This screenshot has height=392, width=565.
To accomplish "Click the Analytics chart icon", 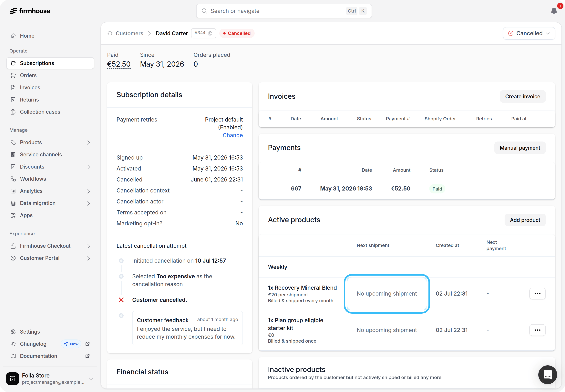I will point(13,191).
